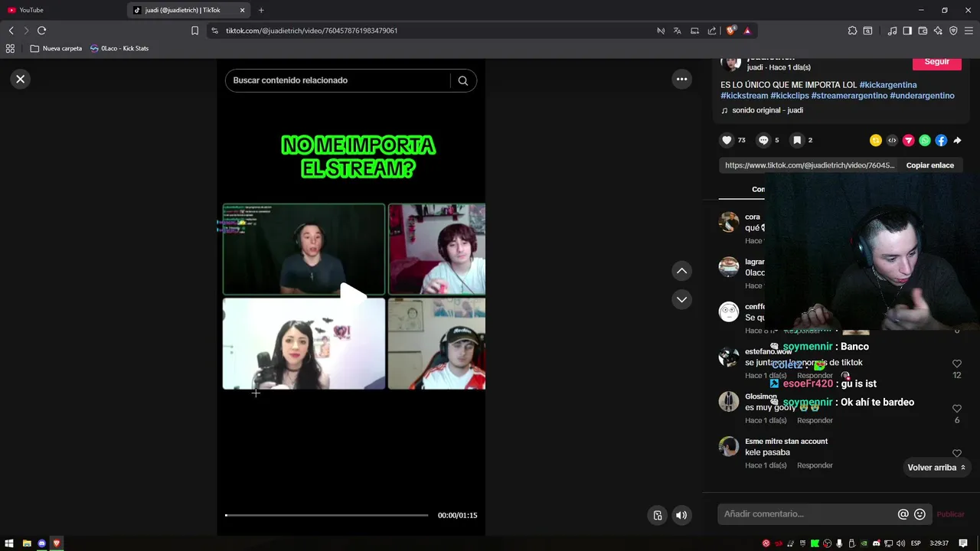Open Discord from the taskbar

pyautogui.click(x=41, y=543)
